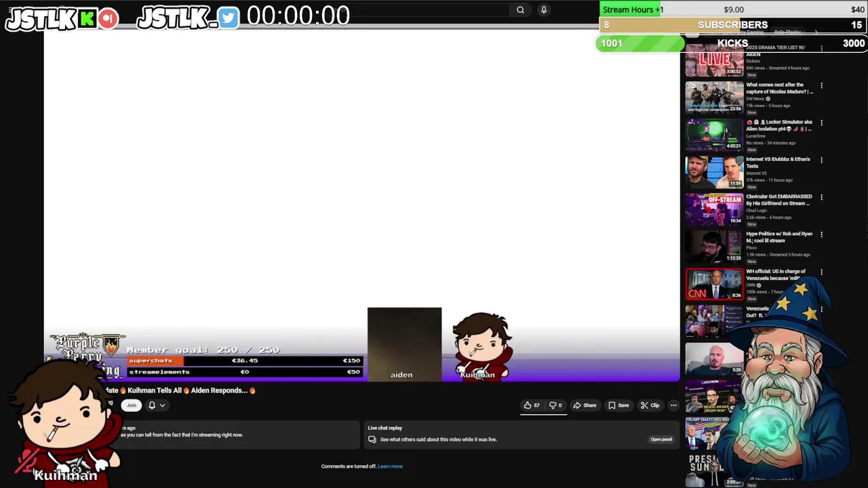Screen dimensions: 868x488
Task: Open the Locker Simulator Alien Isolation thumbnail
Action: pyautogui.click(x=714, y=134)
